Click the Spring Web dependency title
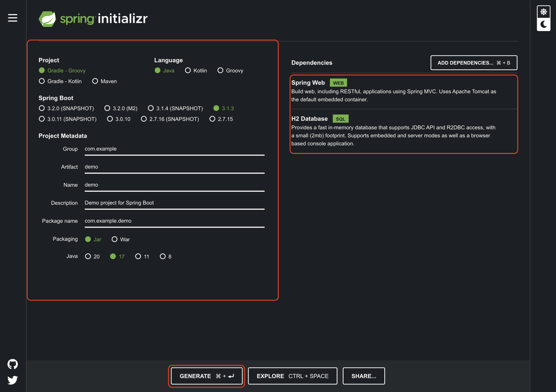This screenshot has height=392, width=556. pos(308,83)
